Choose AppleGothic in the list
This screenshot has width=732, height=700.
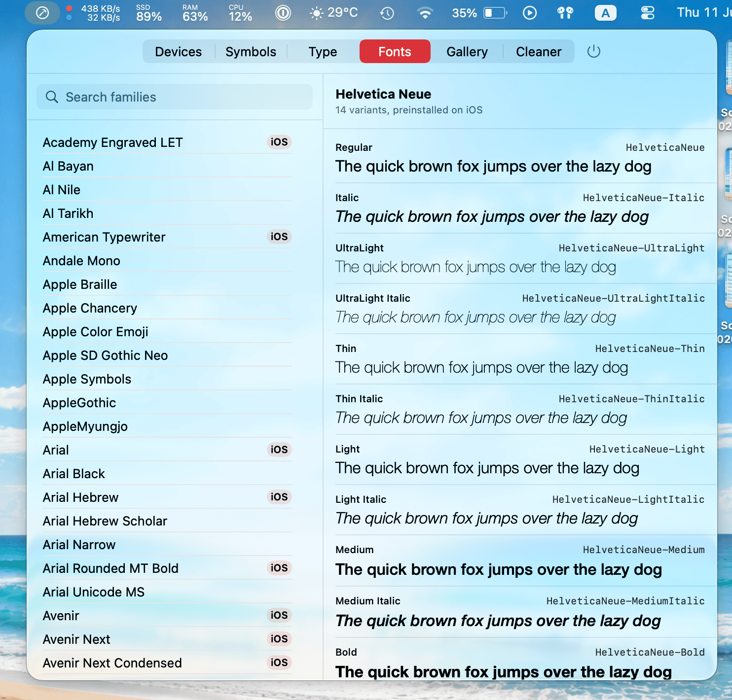click(x=167, y=403)
